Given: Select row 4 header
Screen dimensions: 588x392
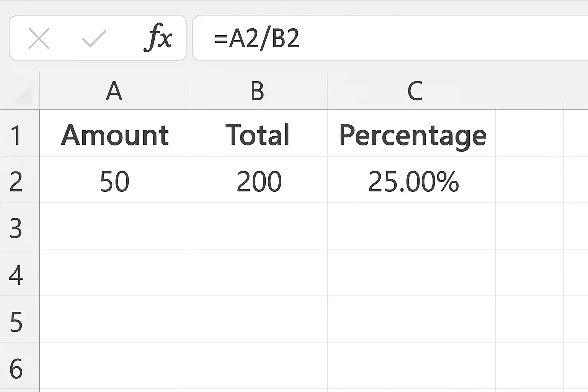Looking at the screenshot, I should 16,275.
